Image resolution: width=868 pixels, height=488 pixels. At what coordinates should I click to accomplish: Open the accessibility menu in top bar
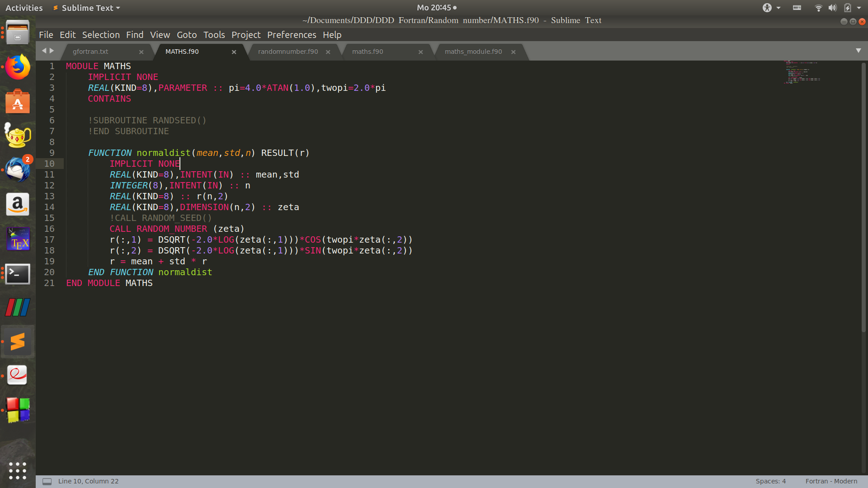771,8
